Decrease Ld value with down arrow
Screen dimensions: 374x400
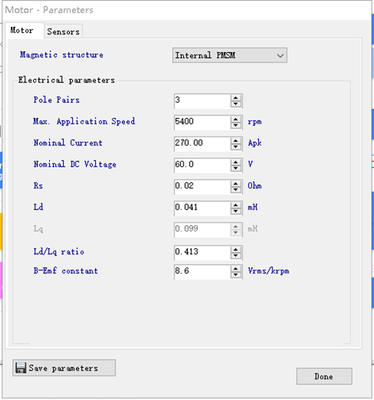[x=236, y=212]
